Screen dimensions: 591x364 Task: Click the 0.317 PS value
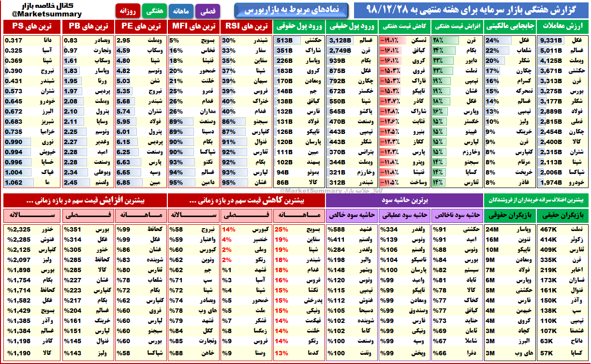click(x=14, y=41)
